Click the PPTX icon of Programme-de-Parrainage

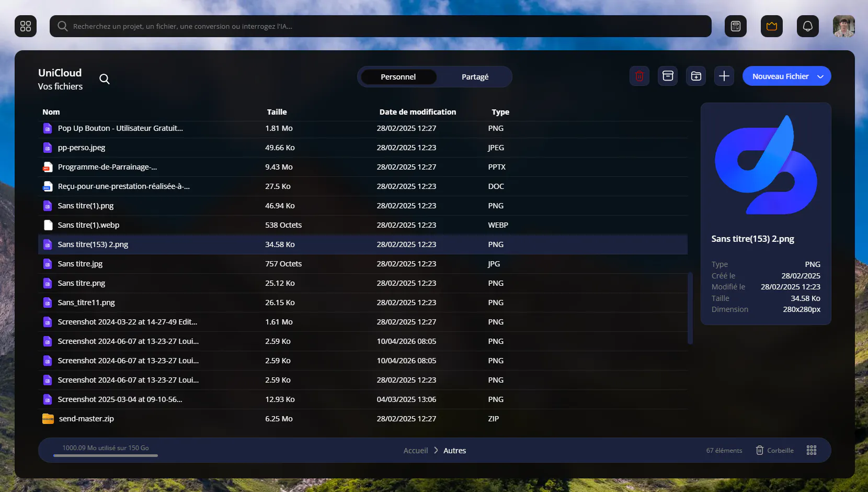tap(48, 167)
